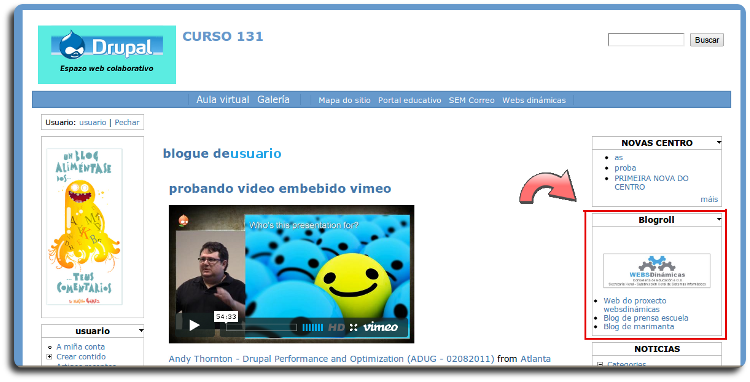The image size is (750, 382).
Task: Open A miña conta link
Action: click(80, 347)
